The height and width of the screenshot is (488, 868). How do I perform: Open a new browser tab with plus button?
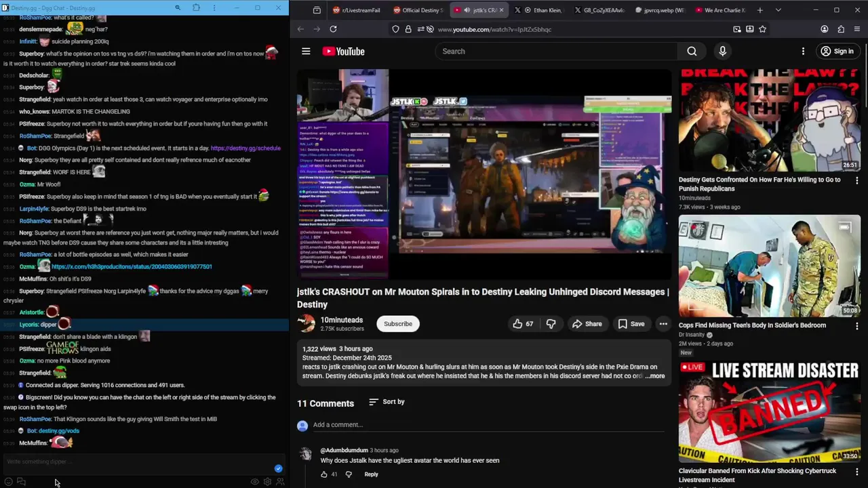760,10
